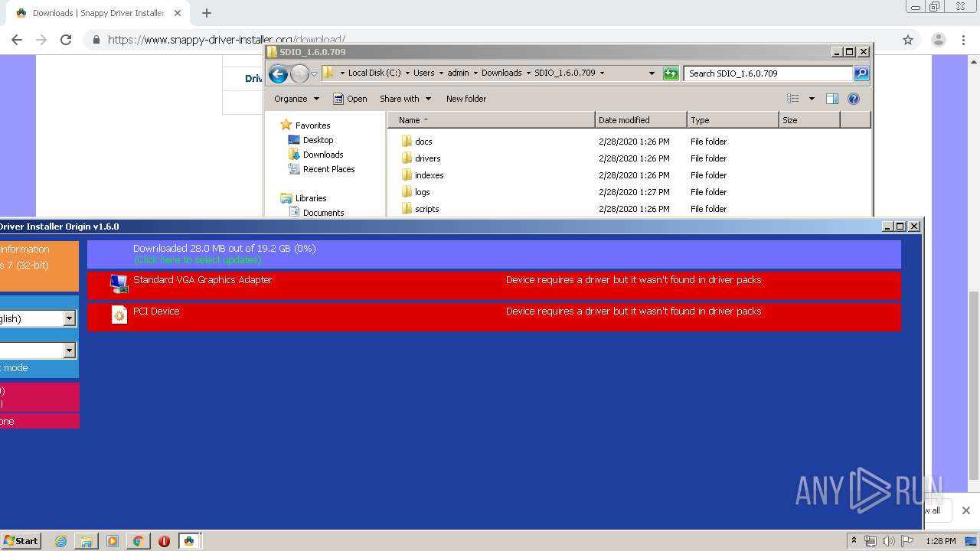The height and width of the screenshot is (551, 980).
Task: Bookmark this page with the star icon
Action: pos(908,40)
